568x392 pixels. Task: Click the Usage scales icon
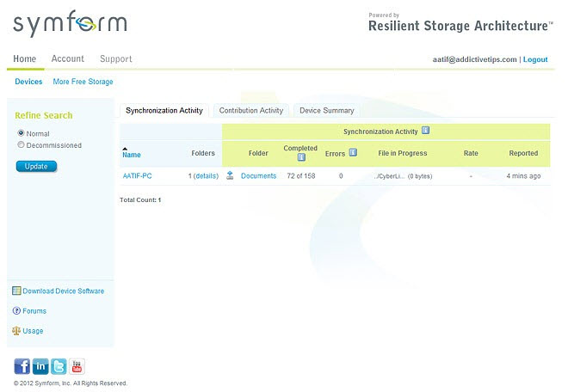[x=16, y=330]
